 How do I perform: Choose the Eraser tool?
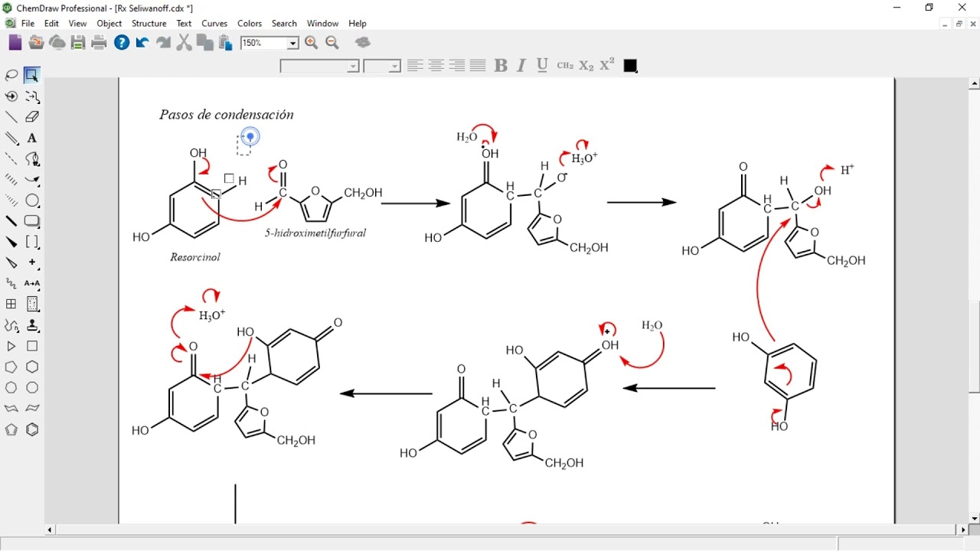click(x=32, y=117)
